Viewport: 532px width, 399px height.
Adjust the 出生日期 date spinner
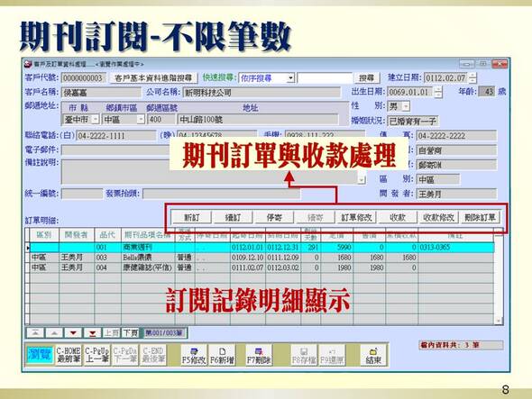click(x=438, y=92)
